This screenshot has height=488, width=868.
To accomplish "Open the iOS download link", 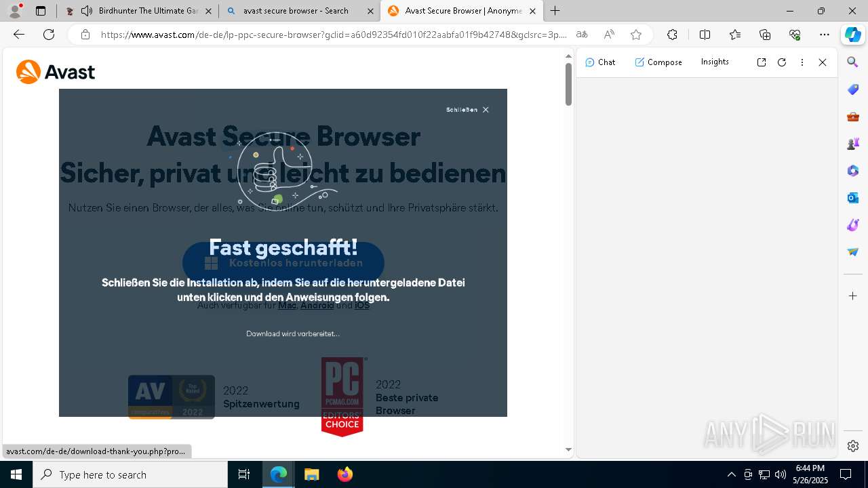I will pyautogui.click(x=362, y=306).
